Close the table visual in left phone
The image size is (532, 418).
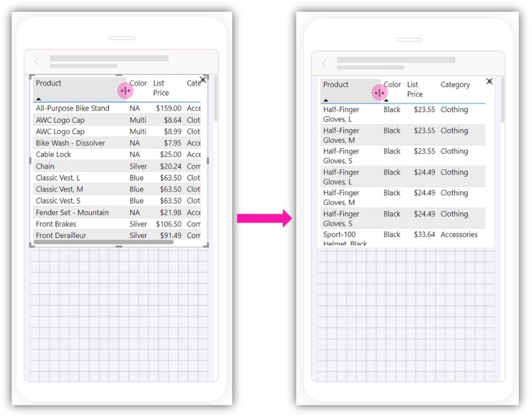(203, 80)
